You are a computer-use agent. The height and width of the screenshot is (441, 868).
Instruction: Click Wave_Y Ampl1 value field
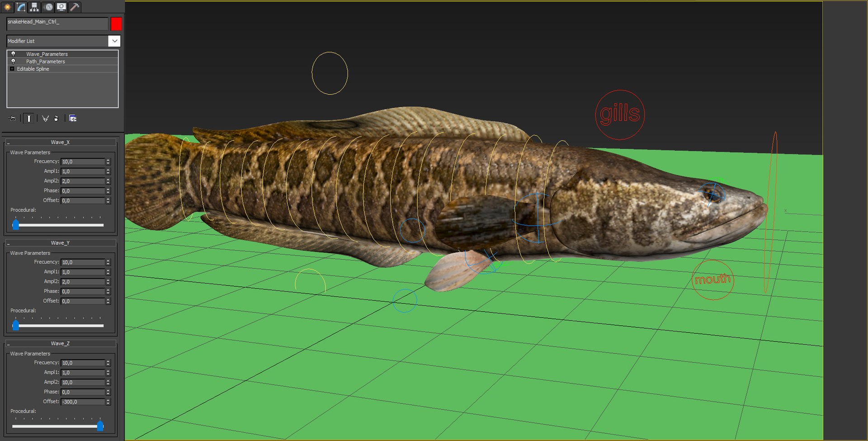(x=83, y=272)
